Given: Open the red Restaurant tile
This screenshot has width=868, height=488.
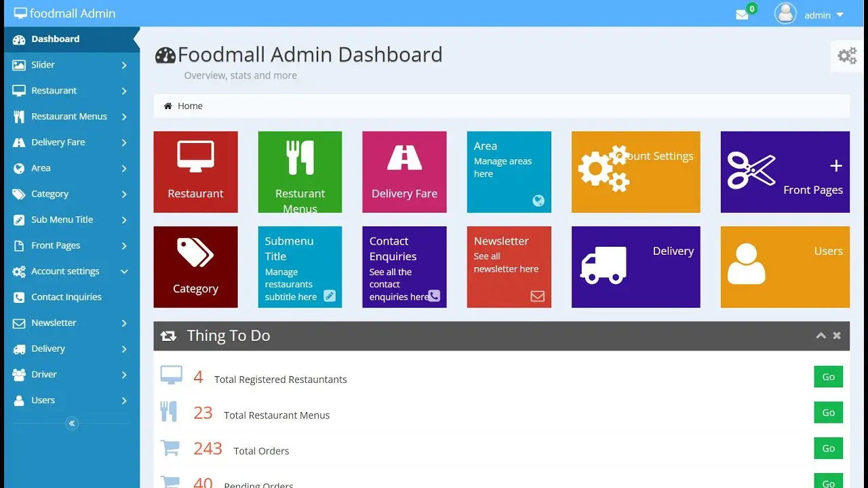Looking at the screenshot, I should tap(196, 172).
